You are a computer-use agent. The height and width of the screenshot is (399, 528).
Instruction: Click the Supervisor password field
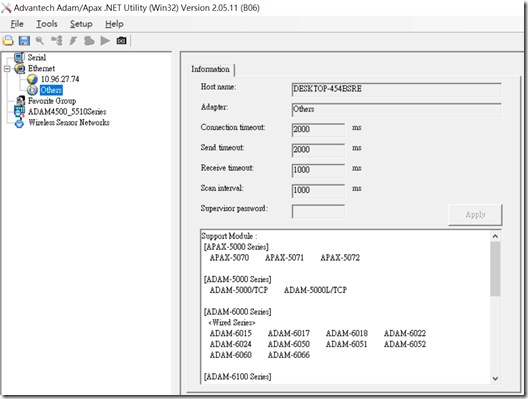(x=318, y=211)
